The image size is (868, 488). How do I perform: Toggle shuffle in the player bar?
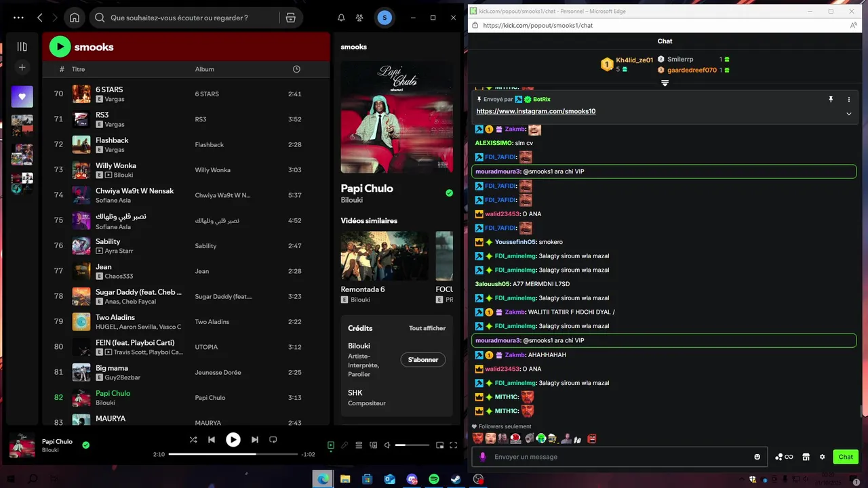[x=193, y=439]
